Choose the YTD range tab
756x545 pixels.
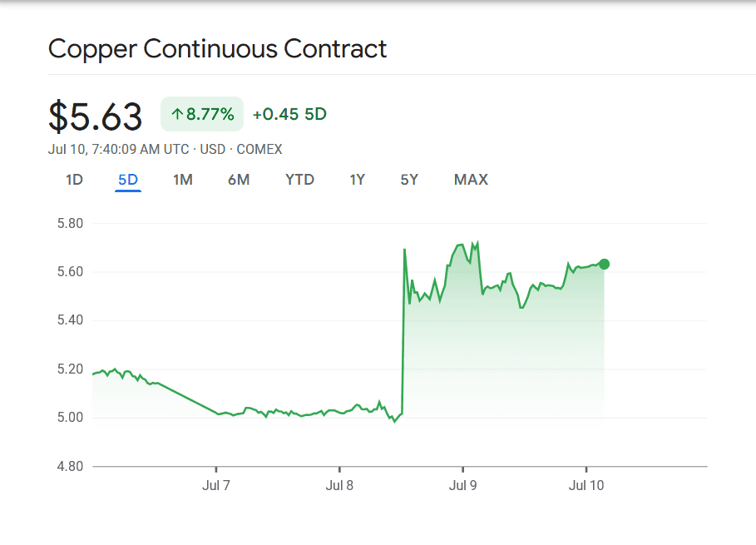[299, 180]
